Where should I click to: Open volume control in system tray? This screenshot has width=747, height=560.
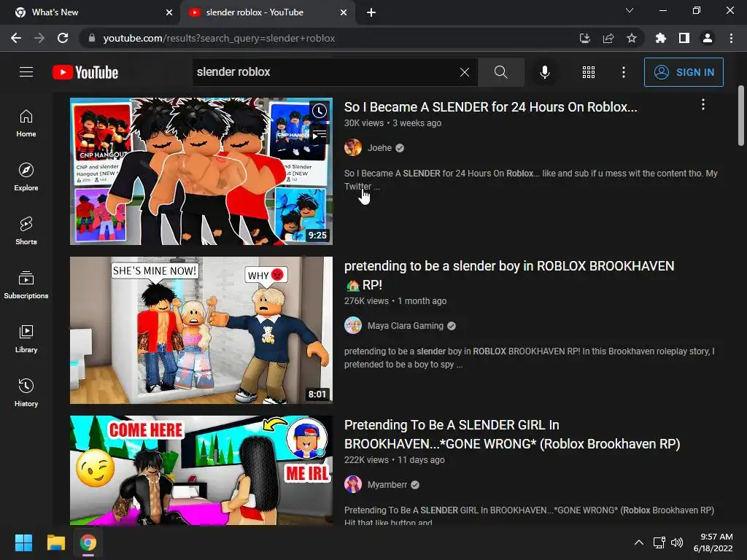(x=676, y=542)
